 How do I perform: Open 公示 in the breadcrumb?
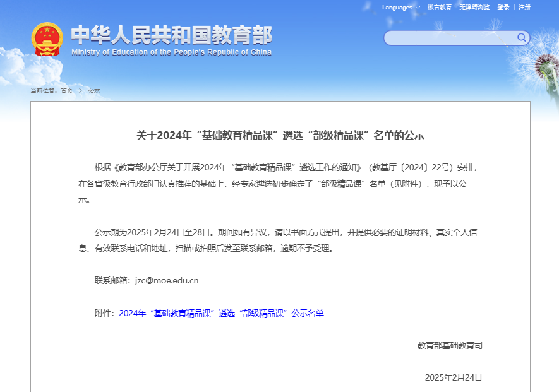coord(94,90)
